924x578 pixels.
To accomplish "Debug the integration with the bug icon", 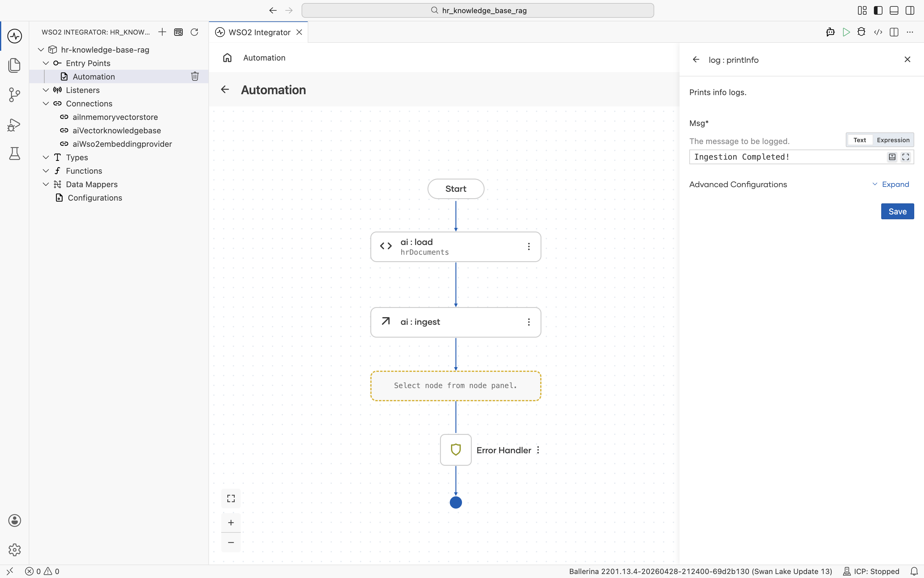I will pos(861,32).
